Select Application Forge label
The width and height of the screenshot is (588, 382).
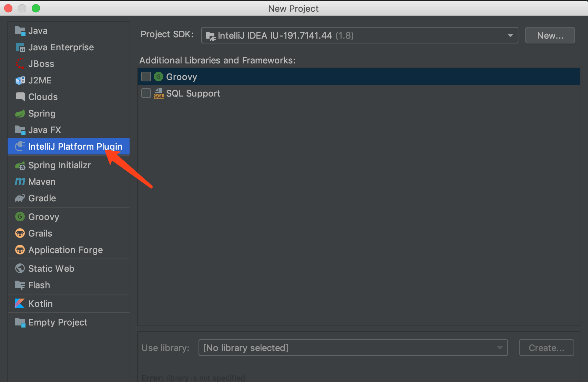pos(65,250)
